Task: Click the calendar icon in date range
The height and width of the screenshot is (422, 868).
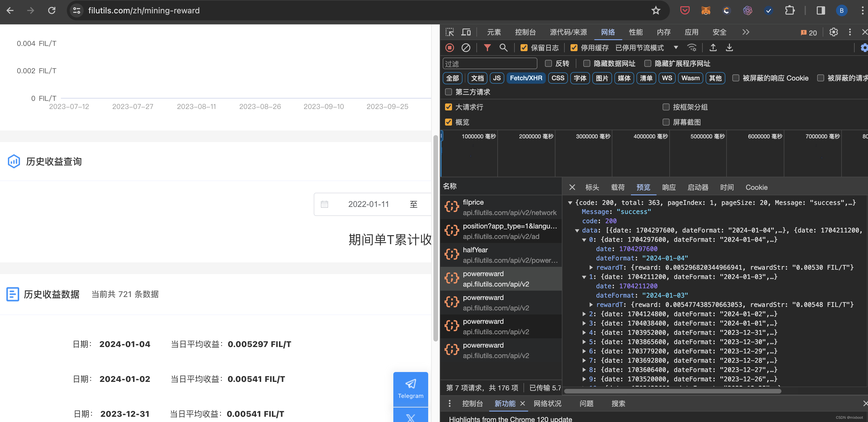Action: (324, 204)
